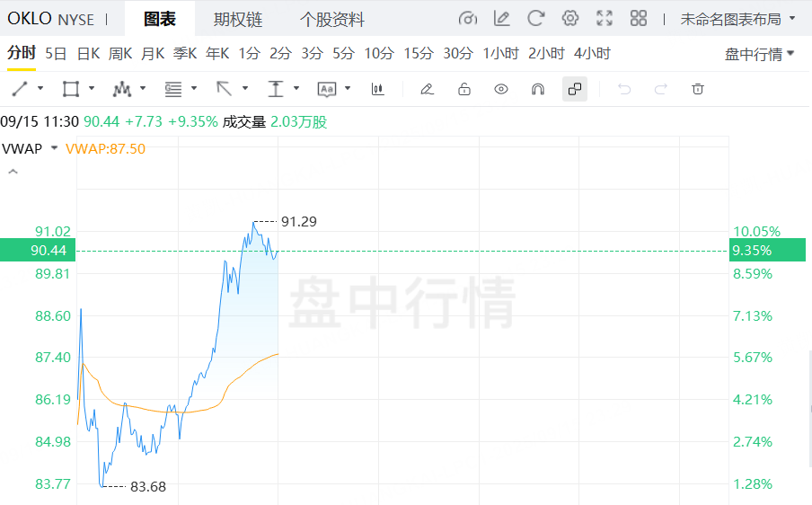
Task: Expand the VWAP indicator dropdown arrow
Action: point(55,148)
